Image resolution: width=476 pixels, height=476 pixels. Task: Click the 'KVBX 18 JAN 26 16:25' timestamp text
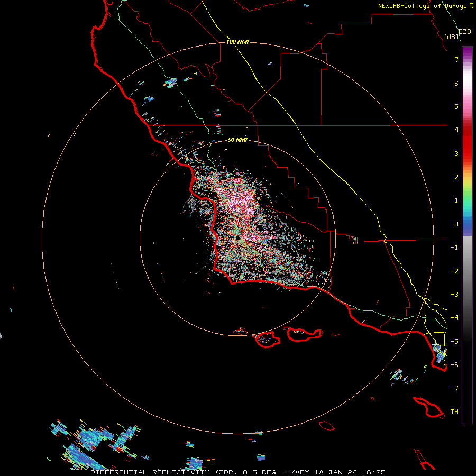(338, 472)
